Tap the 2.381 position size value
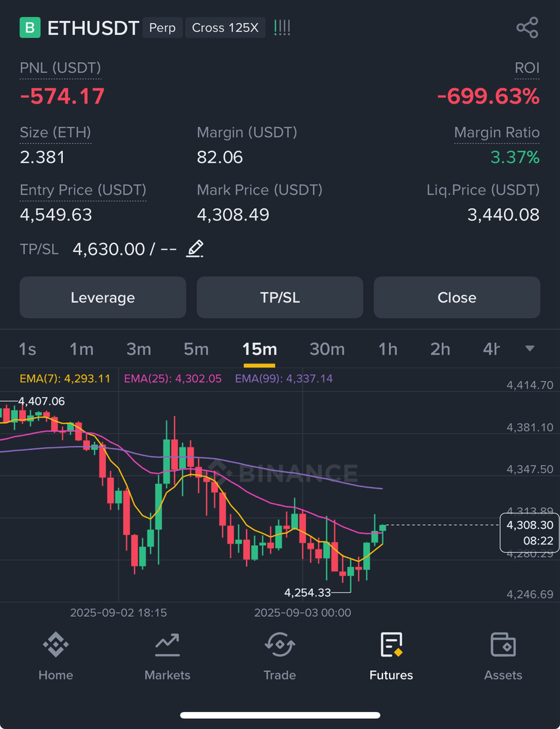The image size is (560, 729). pos(43,157)
